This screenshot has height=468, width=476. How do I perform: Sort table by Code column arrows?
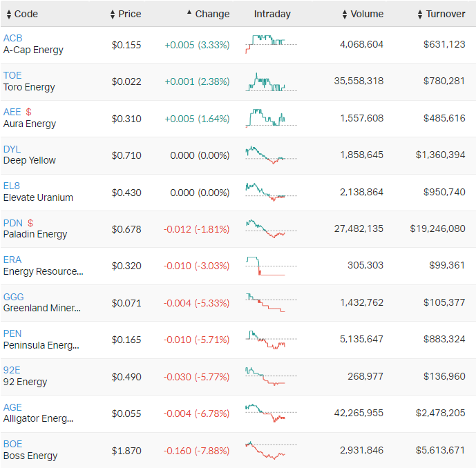point(9,14)
